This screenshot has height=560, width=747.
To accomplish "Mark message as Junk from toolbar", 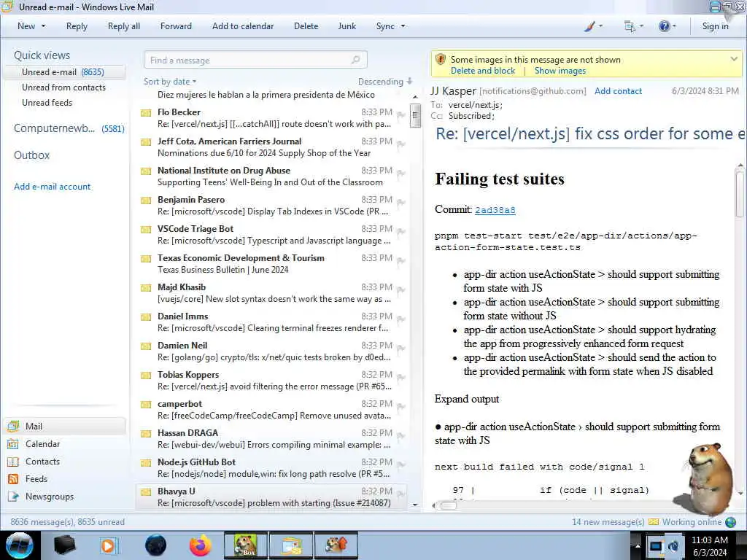I will [347, 26].
